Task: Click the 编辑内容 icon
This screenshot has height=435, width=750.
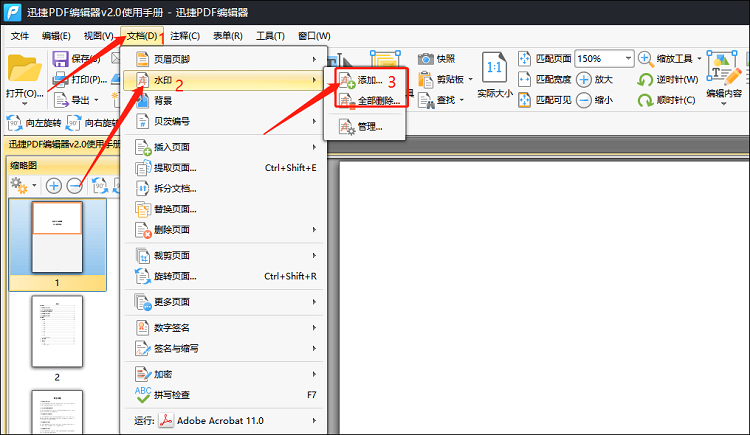Action: coord(724,68)
